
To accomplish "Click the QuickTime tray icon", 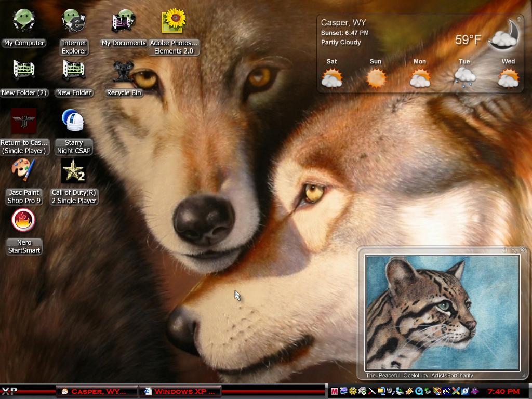I will 419,391.
